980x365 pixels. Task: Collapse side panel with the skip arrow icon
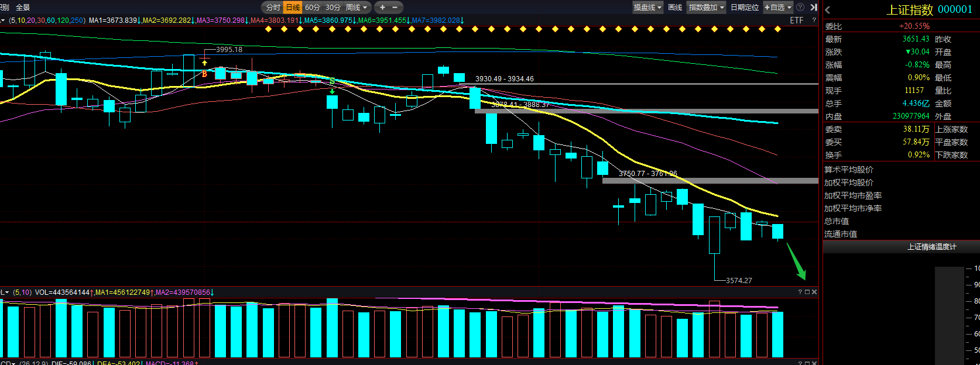click(813, 8)
